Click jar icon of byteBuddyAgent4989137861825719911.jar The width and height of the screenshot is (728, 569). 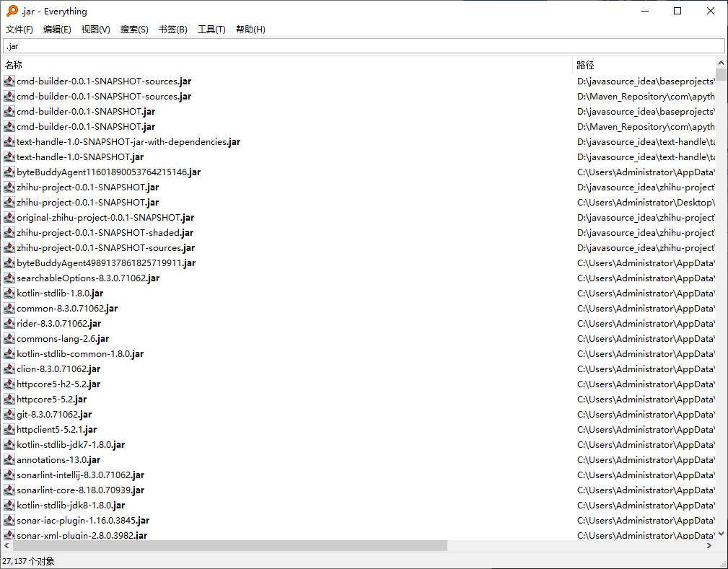[x=9, y=263]
